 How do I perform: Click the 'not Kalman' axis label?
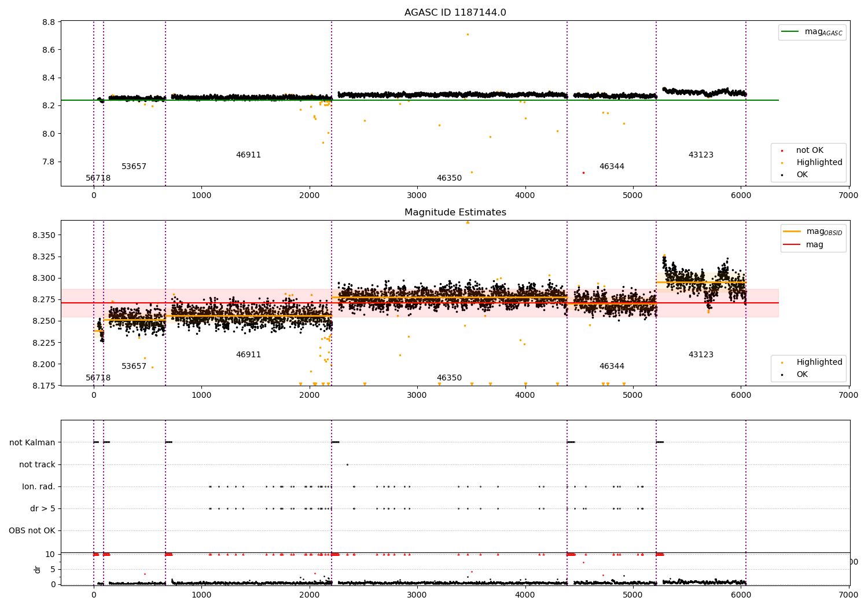[32, 443]
